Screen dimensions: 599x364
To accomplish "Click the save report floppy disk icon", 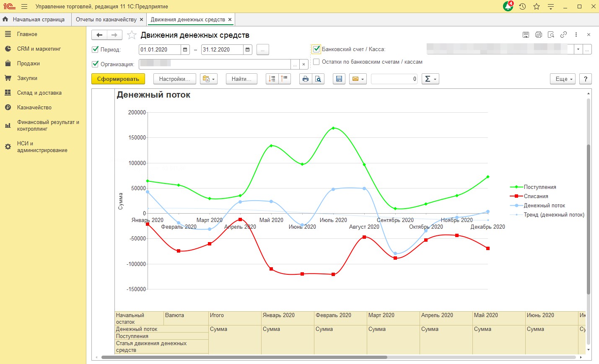I will 339,79.
